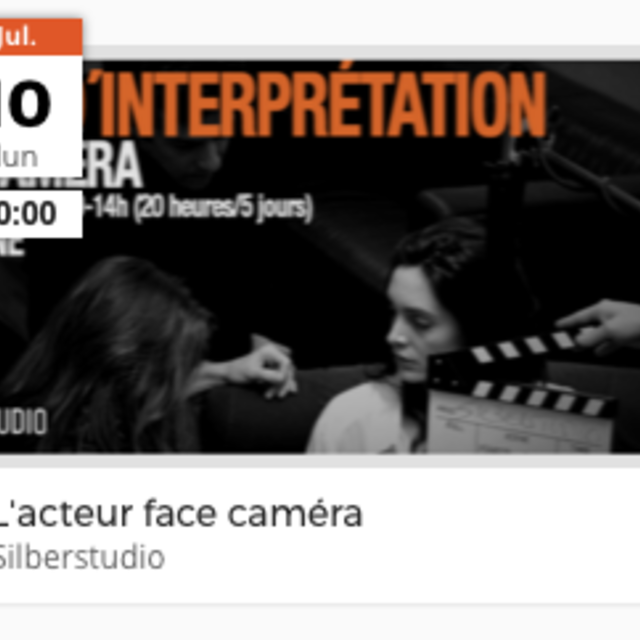Click the white 'UDIO' logo text on banner
This screenshot has height=640, width=640.
coord(23,422)
